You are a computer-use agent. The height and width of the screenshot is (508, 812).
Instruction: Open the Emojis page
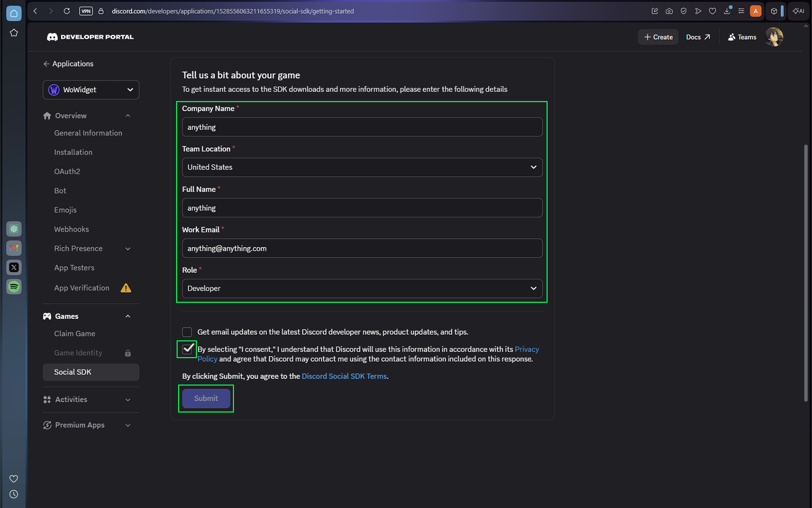coord(65,210)
